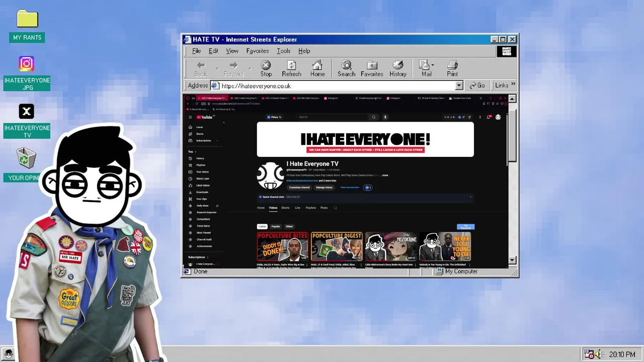This screenshot has width=644, height=362.
Task: Select the Oldest filter chip
Action: coord(289,226)
